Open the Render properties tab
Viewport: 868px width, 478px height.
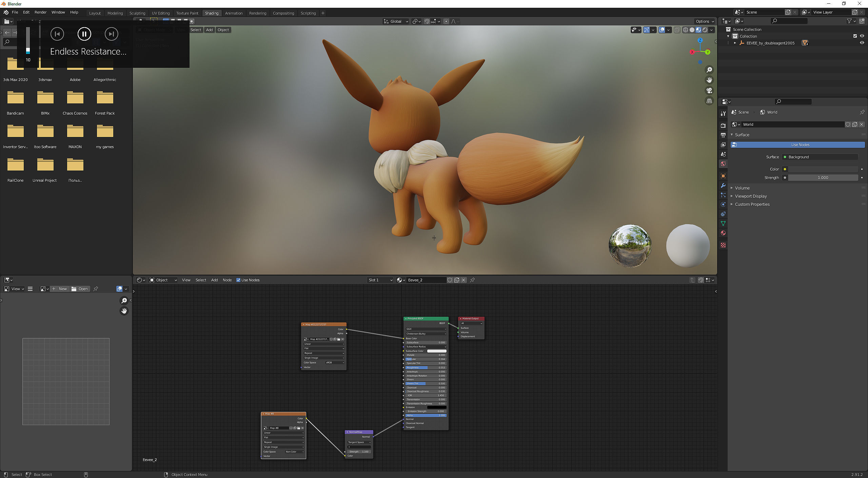(723, 125)
